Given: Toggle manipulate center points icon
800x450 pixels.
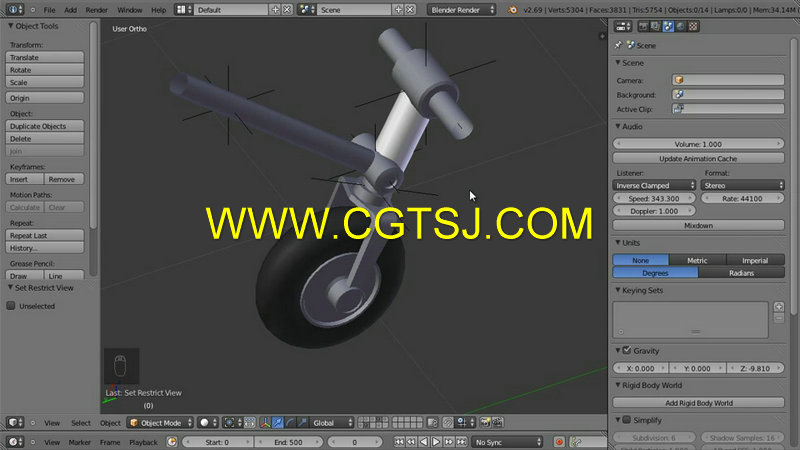Looking at the screenshot, I should pos(249,422).
